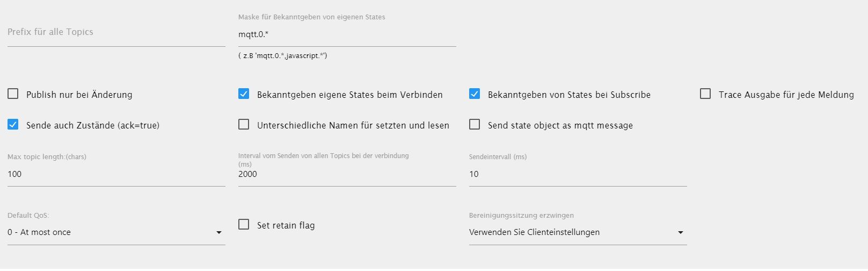Enable the Publish nur bei Änderung checkbox
The image size is (868, 271).
(13, 94)
